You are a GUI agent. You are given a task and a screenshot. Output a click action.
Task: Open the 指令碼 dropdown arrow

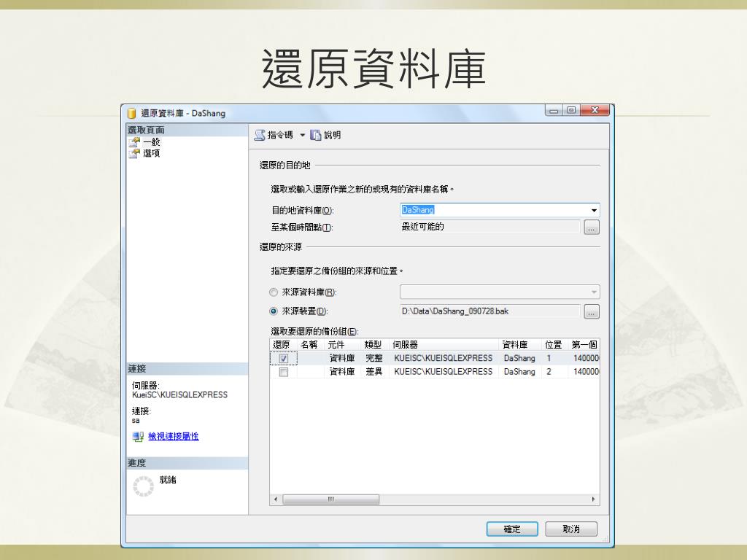[x=302, y=135]
